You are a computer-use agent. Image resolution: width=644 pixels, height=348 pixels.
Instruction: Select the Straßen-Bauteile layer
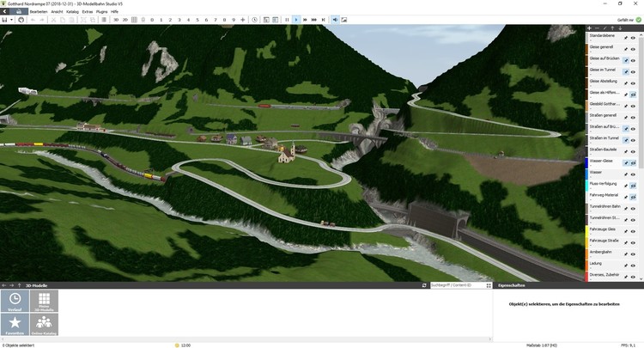pos(603,150)
